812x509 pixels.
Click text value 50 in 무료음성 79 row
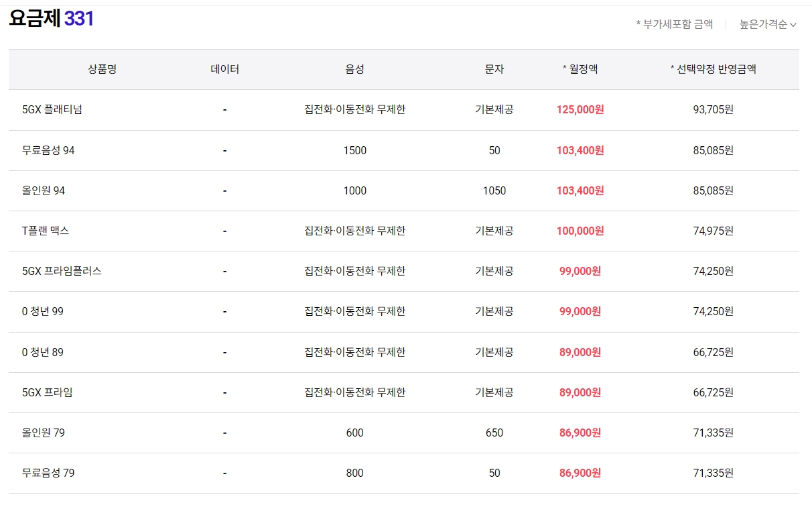(x=494, y=473)
